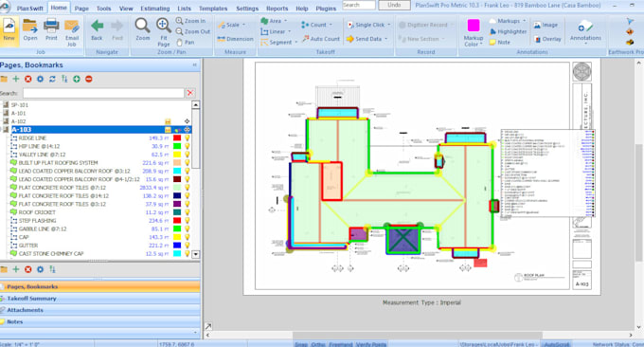Image resolution: width=644 pixels, height=347 pixels.
Task: Toggle HIP LINE @14:12 light bulb
Action: (x=188, y=146)
